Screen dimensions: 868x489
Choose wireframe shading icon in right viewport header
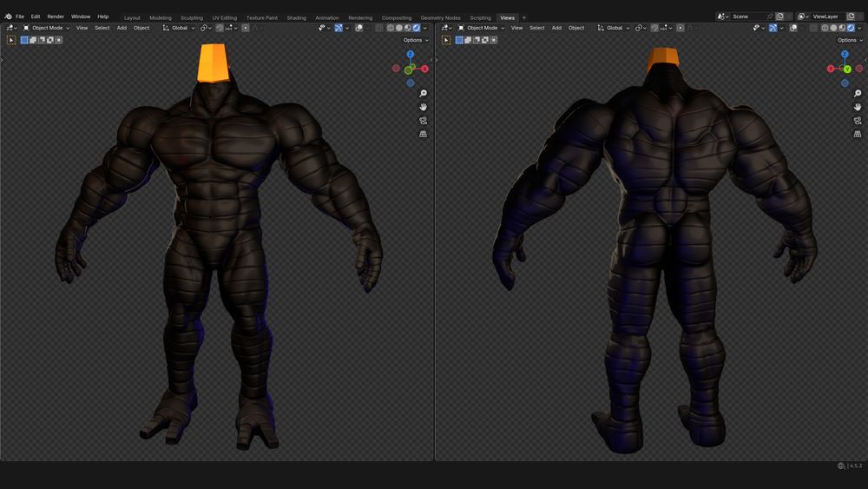[x=825, y=28]
